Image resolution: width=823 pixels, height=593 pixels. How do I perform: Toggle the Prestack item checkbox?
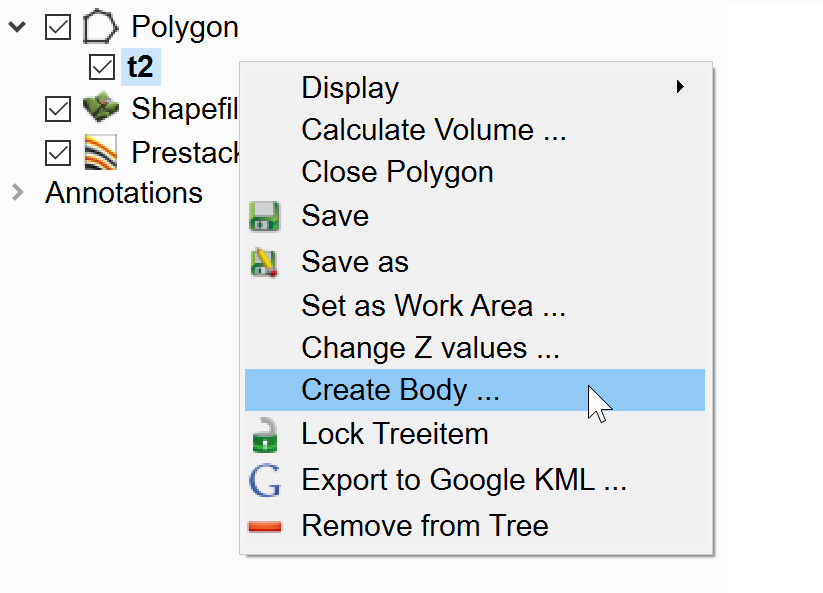point(58,152)
